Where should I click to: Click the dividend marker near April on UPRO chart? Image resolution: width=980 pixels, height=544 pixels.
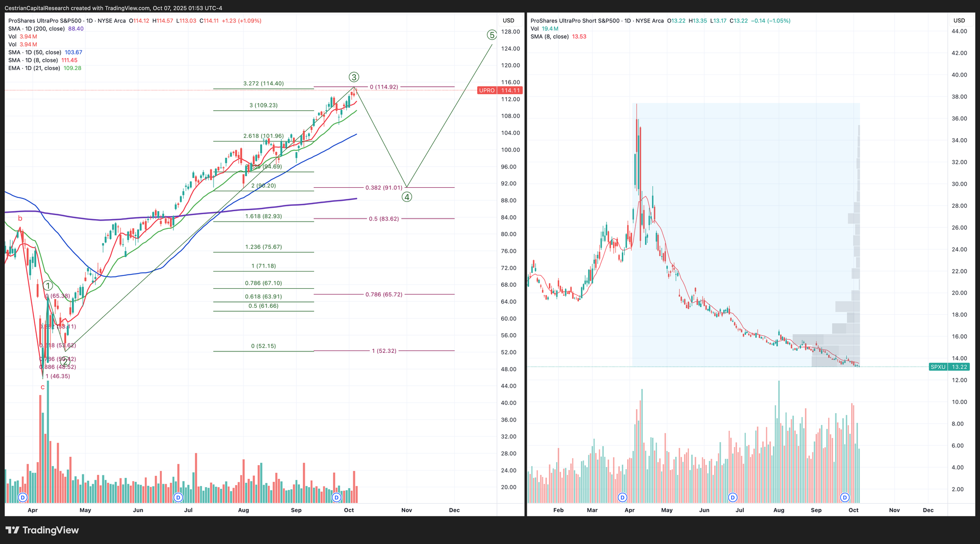pos(23,497)
